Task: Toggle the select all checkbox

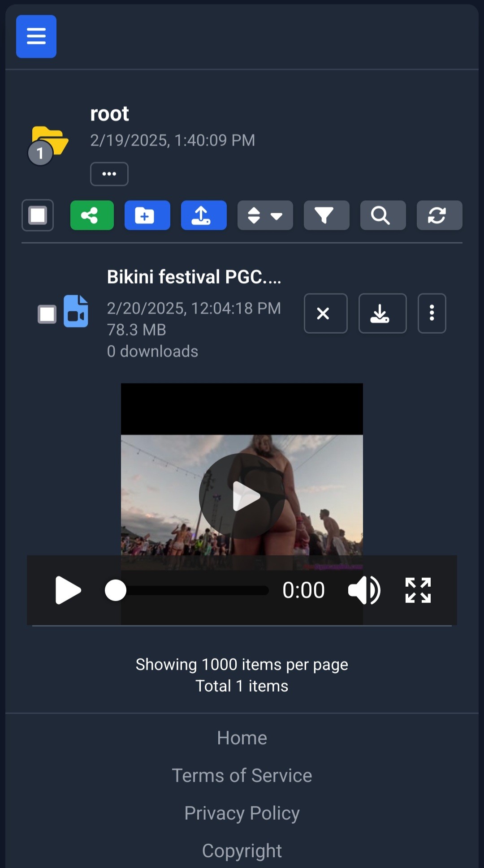Action: pos(38,215)
